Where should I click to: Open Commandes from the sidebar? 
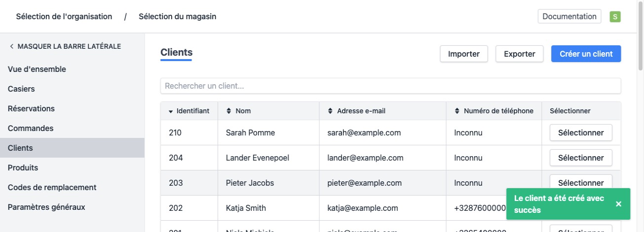(31, 128)
